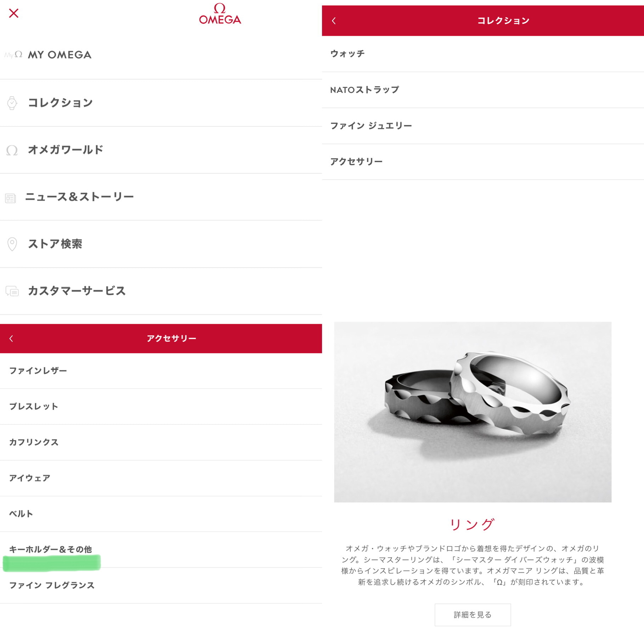
Task: Click the location pin icon for ストア検索
Action: click(x=12, y=244)
